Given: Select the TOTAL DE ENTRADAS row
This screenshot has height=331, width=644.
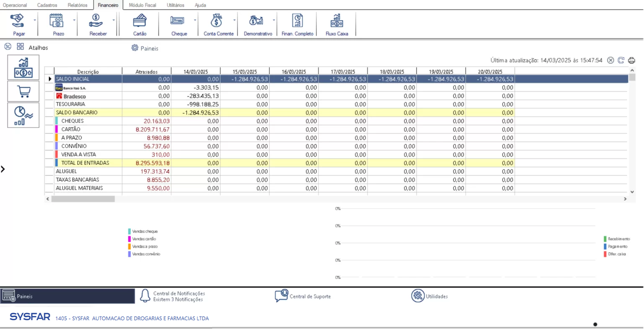Looking at the screenshot, I should pos(85,163).
